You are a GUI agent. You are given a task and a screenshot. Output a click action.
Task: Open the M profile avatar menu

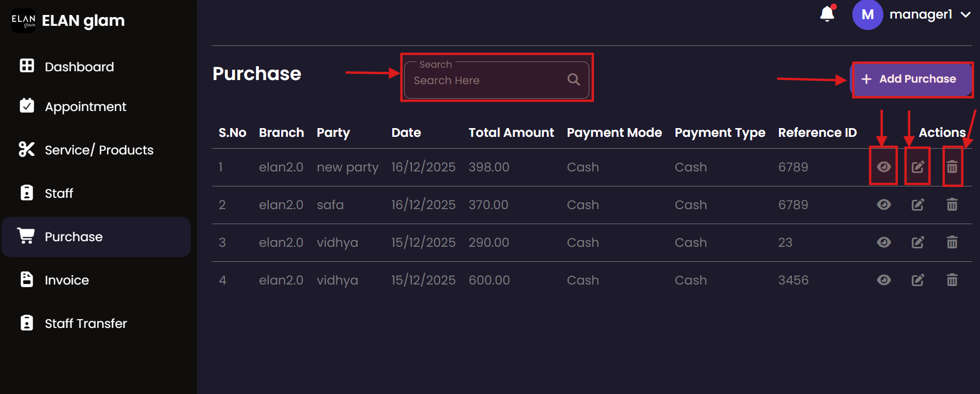click(x=867, y=15)
